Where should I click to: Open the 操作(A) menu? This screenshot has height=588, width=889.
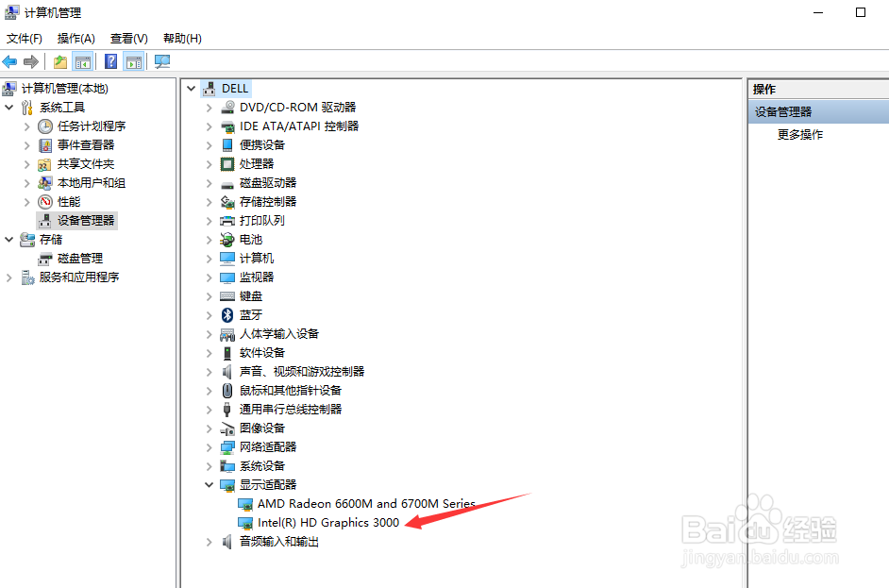pyautogui.click(x=76, y=38)
